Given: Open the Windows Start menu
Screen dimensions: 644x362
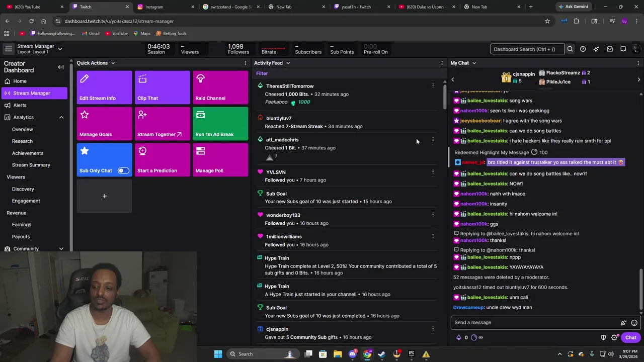Looking at the screenshot, I should pyautogui.click(x=218, y=354).
